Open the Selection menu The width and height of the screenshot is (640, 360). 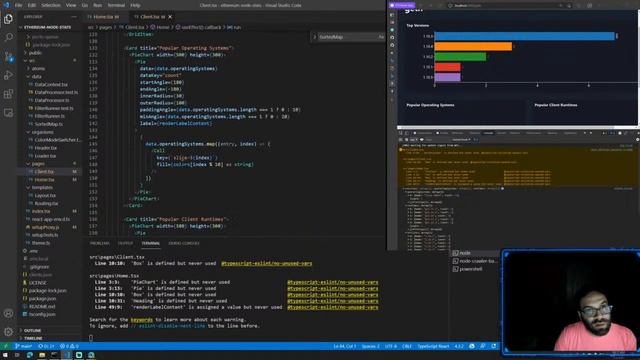51,5
